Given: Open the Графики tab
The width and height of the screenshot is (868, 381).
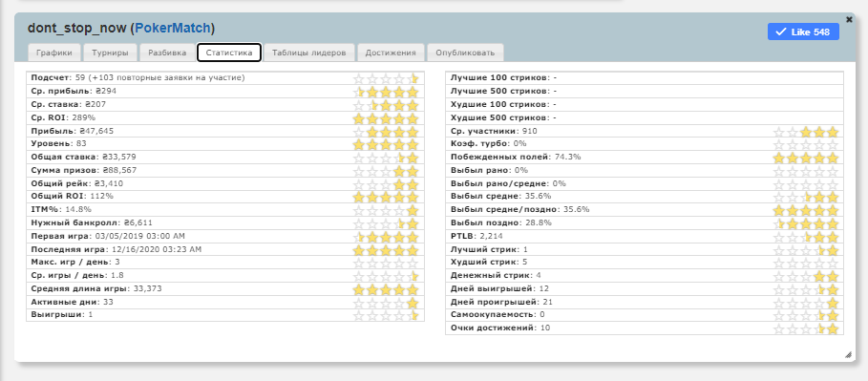Looking at the screenshot, I should coord(54,53).
